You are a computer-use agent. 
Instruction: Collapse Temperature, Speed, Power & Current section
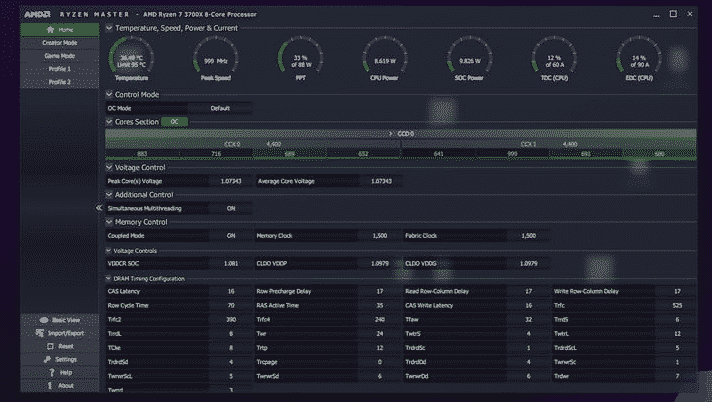[x=109, y=28]
